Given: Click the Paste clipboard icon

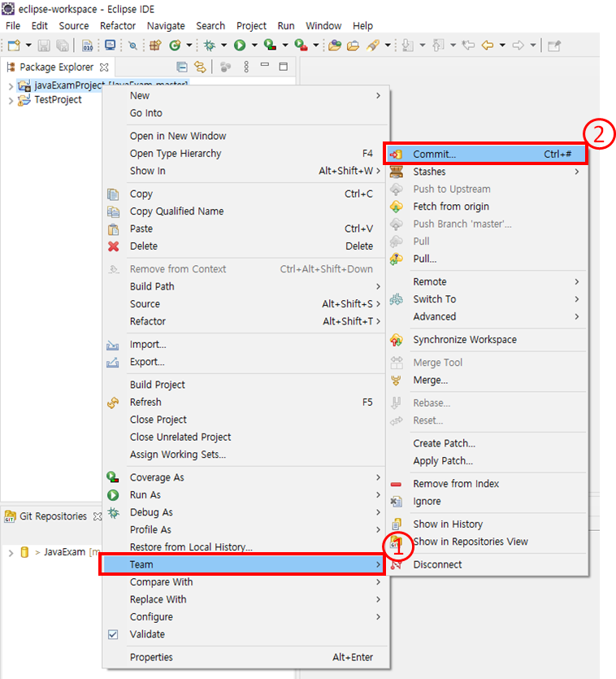Looking at the screenshot, I should [113, 229].
